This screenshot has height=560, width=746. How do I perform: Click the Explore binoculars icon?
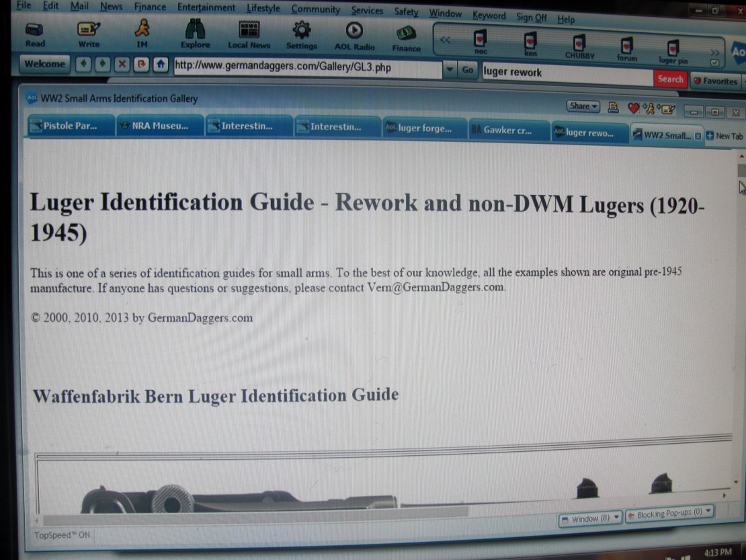195,34
